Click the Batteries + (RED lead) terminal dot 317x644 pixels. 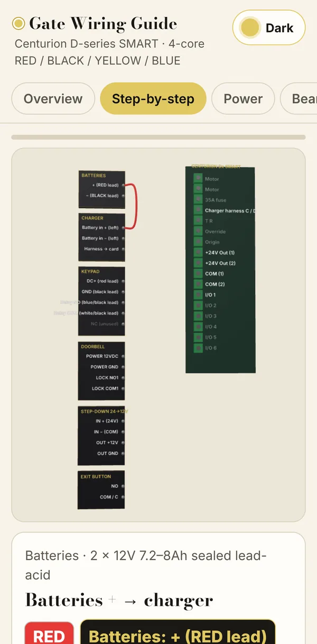(x=123, y=185)
